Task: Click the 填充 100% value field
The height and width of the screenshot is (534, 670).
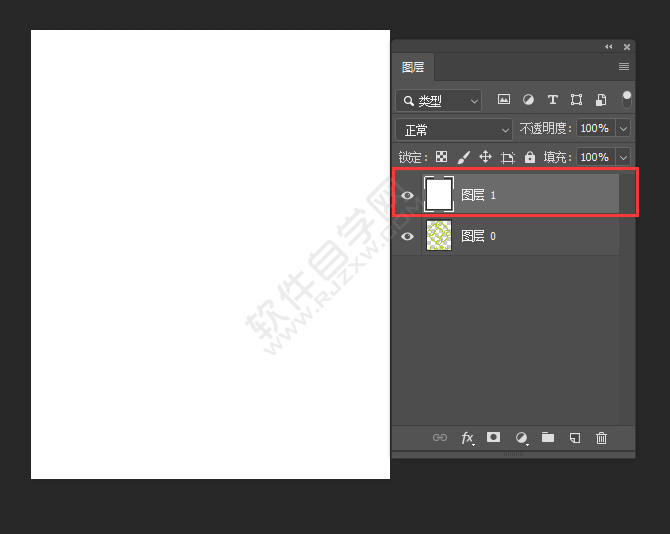Action: click(x=596, y=157)
